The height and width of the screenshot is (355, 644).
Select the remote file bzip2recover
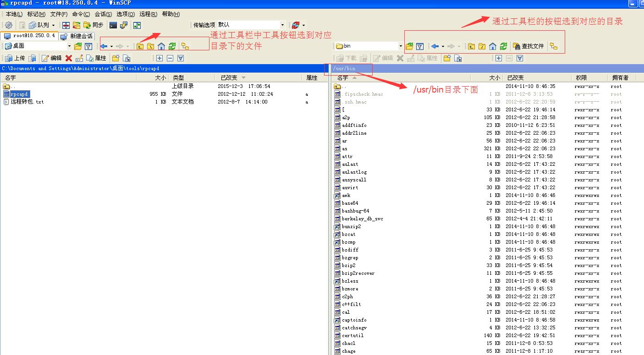[x=358, y=273]
